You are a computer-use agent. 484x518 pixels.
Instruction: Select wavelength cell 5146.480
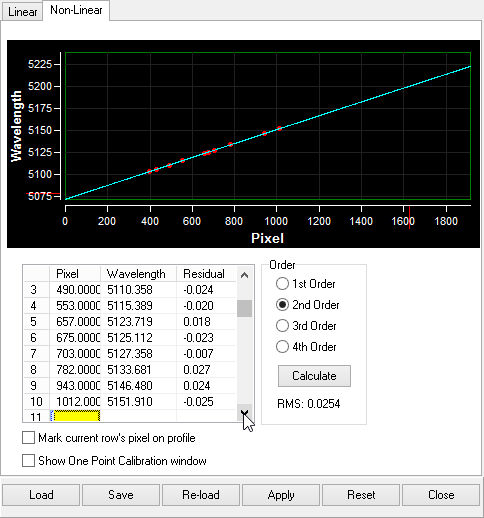[x=138, y=386]
